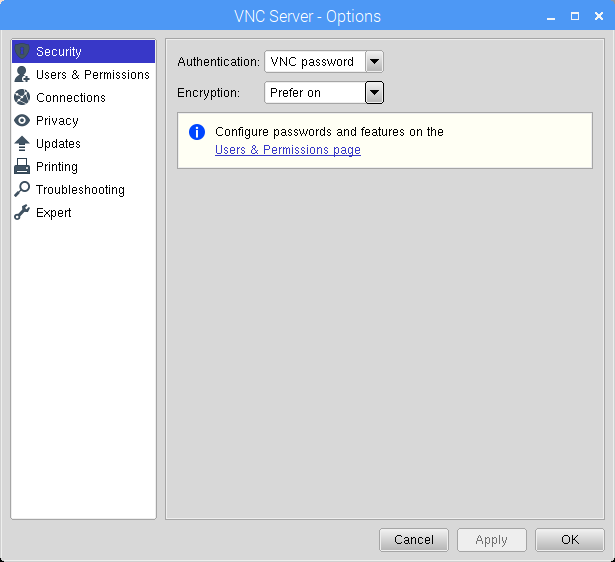Follow the Users & Permissions page link
This screenshot has width=615, height=562.
288,150
